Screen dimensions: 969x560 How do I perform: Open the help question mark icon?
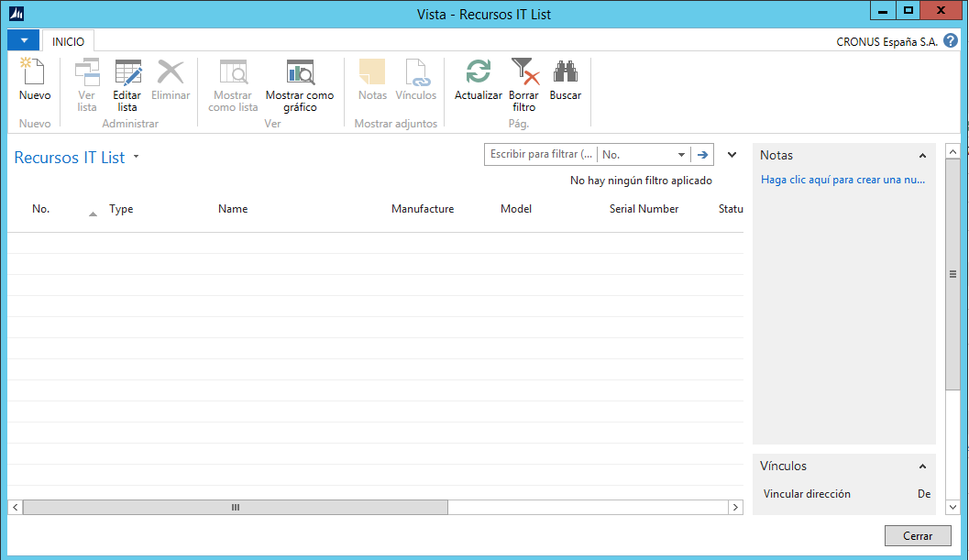pos(951,41)
